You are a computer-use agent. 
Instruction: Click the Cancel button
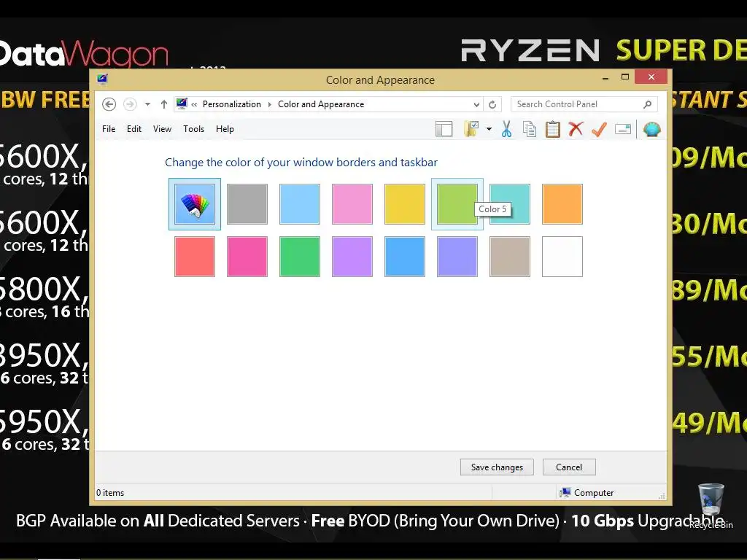[x=569, y=467]
